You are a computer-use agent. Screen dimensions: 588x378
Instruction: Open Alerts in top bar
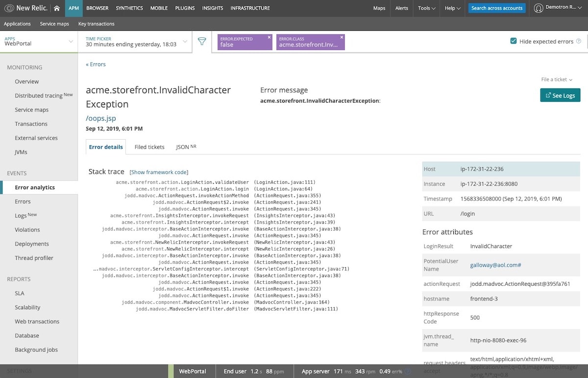(x=402, y=8)
